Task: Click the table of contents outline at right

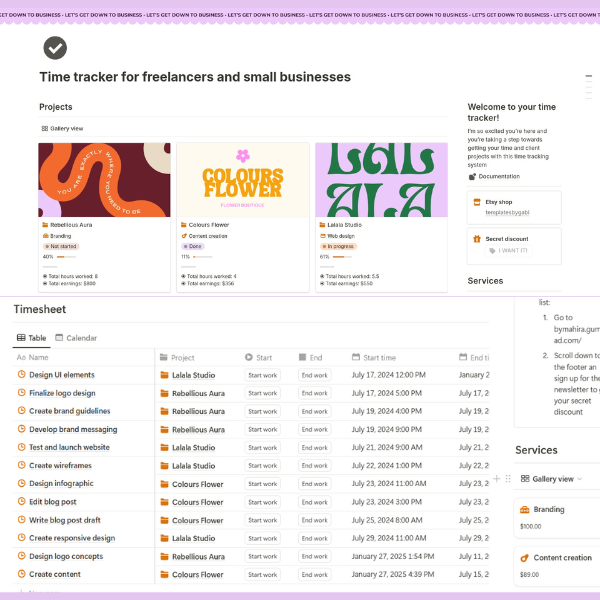Action: coord(589,87)
